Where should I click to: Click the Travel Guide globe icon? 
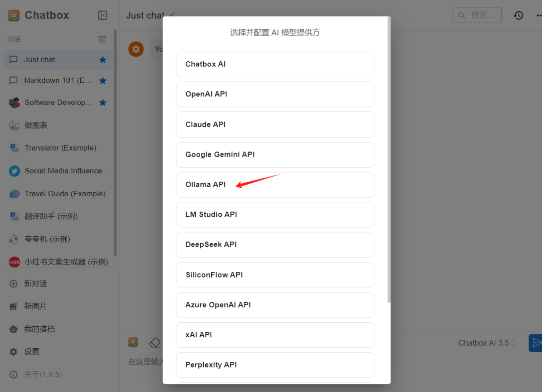click(14, 194)
